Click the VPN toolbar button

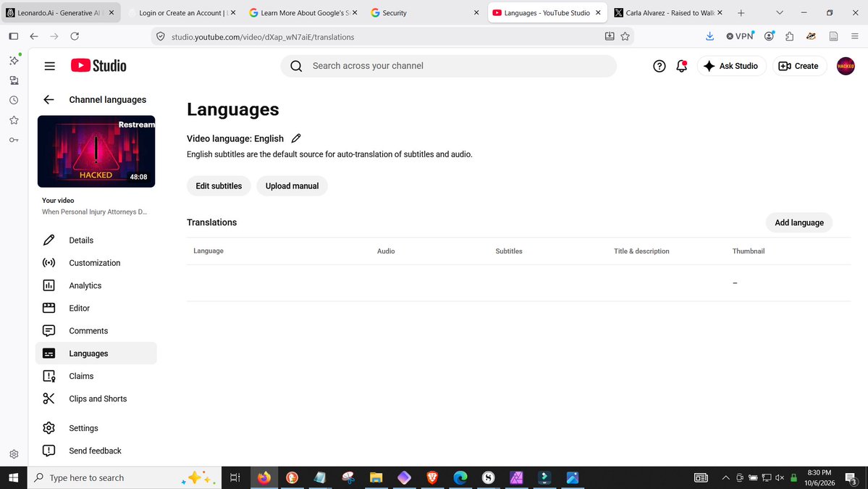click(740, 36)
